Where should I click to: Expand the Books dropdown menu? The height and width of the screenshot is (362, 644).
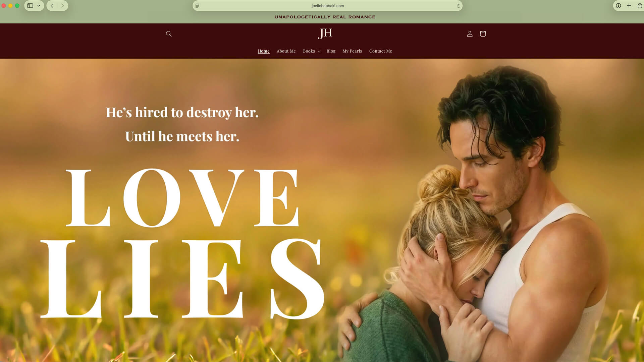(312, 51)
